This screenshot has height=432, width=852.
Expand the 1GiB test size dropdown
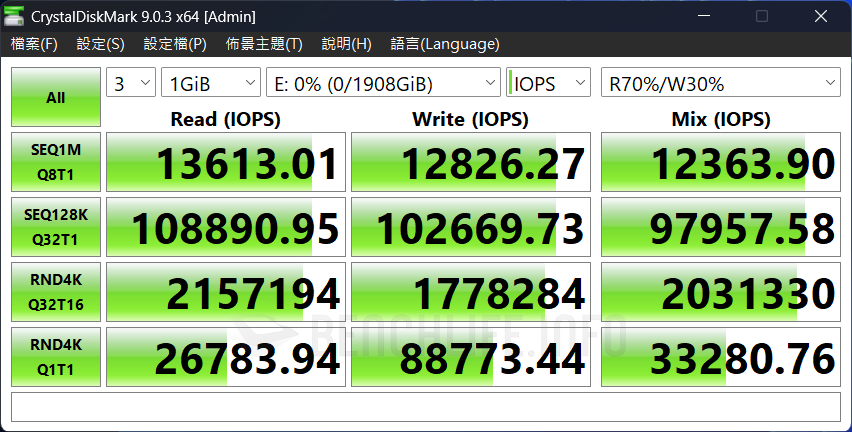point(211,83)
